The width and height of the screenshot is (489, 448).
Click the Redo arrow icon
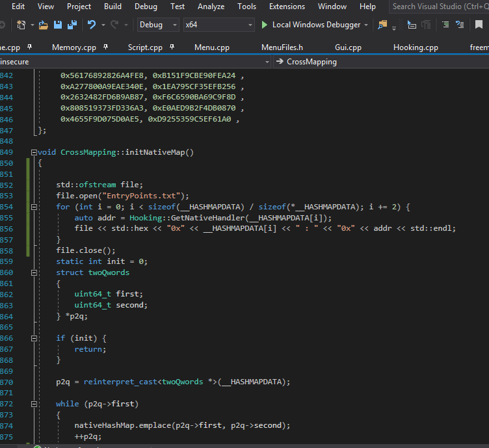click(x=115, y=25)
